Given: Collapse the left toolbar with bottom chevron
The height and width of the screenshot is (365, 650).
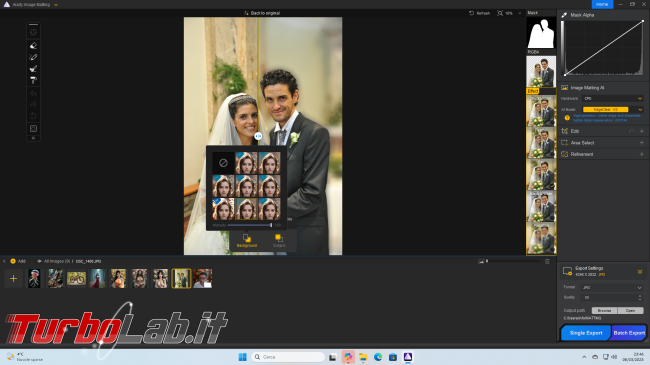Looking at the screenshot, I should point(34,138).
